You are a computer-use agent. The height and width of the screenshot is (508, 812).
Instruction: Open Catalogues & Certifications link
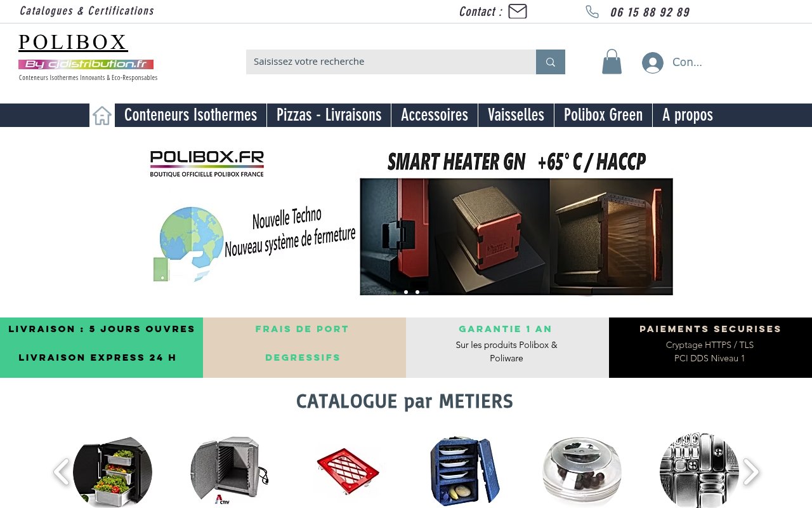87,11
